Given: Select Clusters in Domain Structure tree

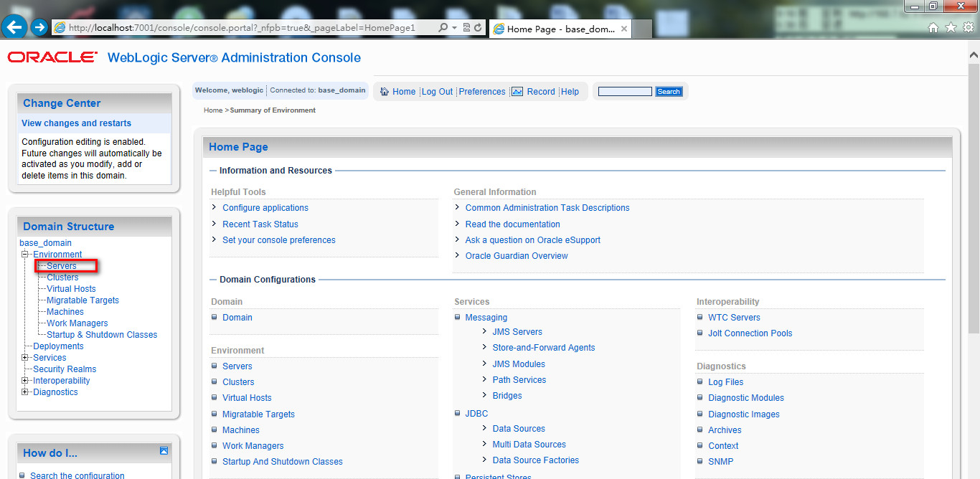Looking at the screenshot, I should pyautogui.click(x=62, y=278).
